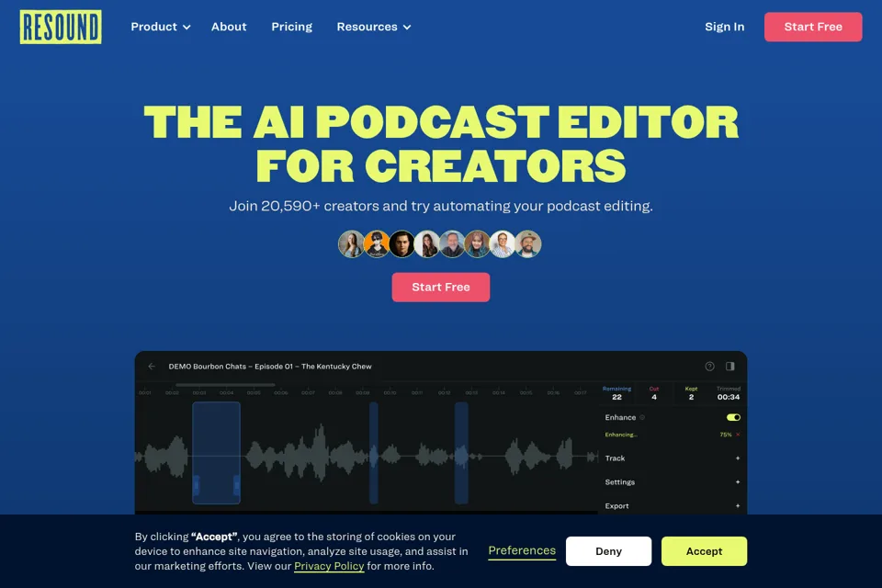Click the Cut count 4

click(653, 397)
